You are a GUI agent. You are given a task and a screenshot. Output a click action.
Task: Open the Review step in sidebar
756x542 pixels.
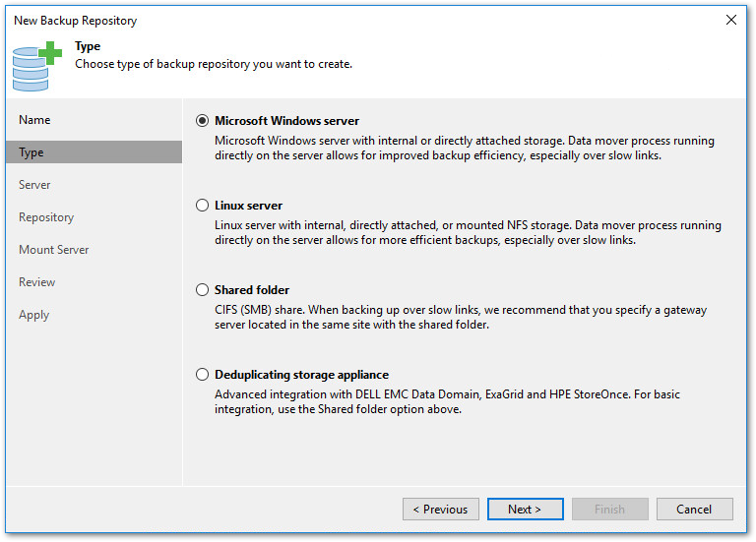[36, 282]
